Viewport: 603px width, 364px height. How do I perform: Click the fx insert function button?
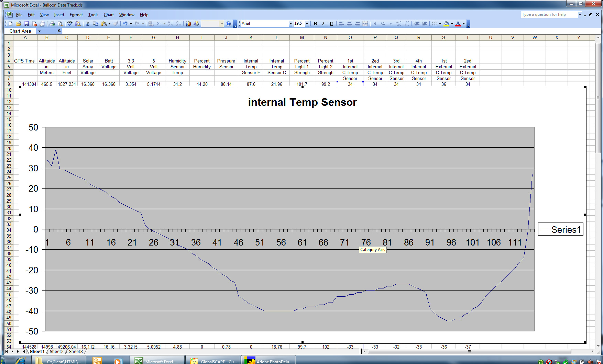(59, 31)
